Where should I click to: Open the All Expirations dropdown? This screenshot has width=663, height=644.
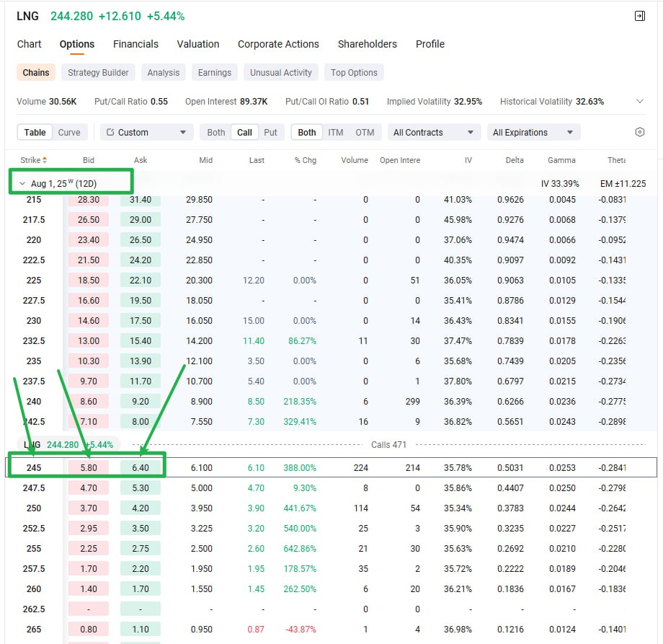pyautogui.click(x=534, y=132)
